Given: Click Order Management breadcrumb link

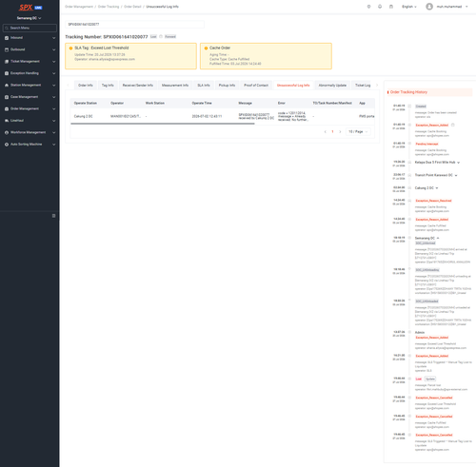Looking at the screenshot, I should pyautogui.click(x=79, y=7).
